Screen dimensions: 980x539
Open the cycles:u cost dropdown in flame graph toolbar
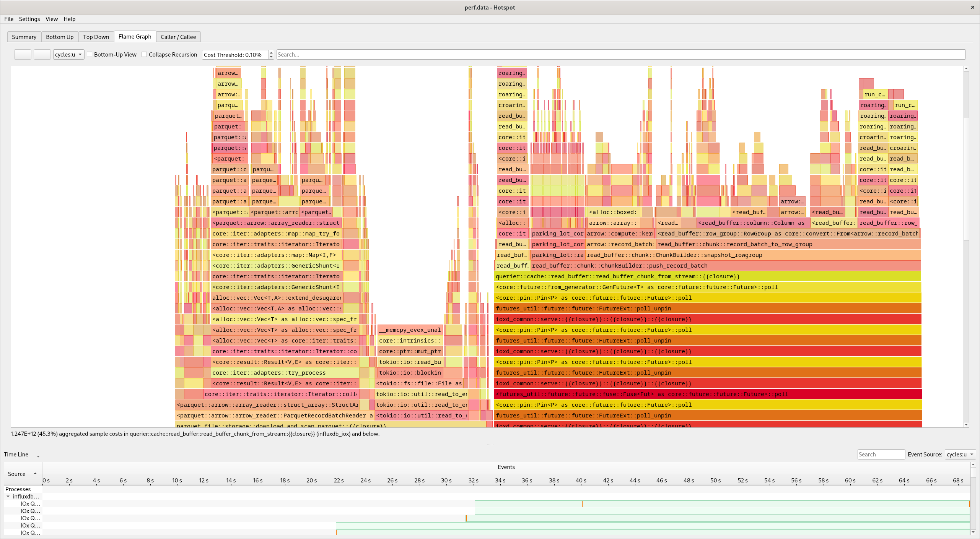tap(68, 55)
